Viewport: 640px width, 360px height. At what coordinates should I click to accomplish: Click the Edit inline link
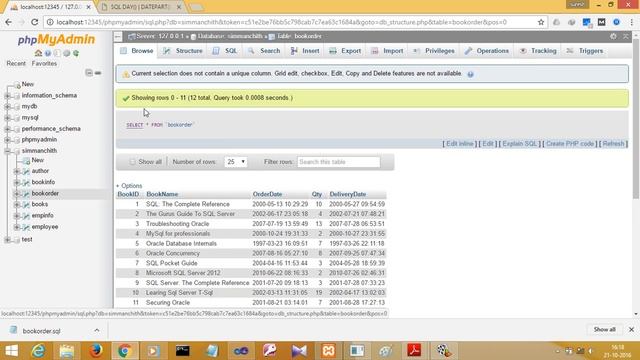tap(460, 144)
